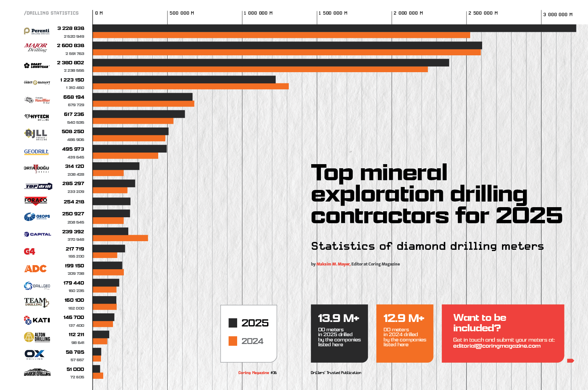Select the orange ADC logo
This screenshot has width=588, height=390.
tap(36, 268)
